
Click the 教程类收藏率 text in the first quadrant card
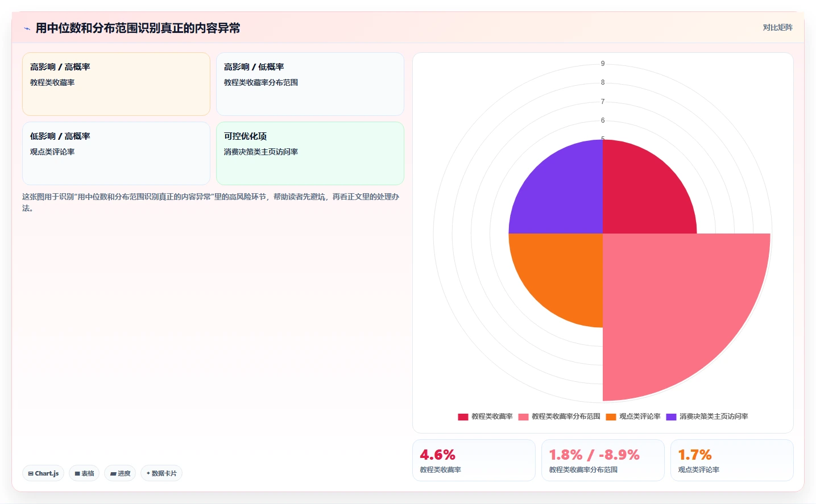[52, 82]
